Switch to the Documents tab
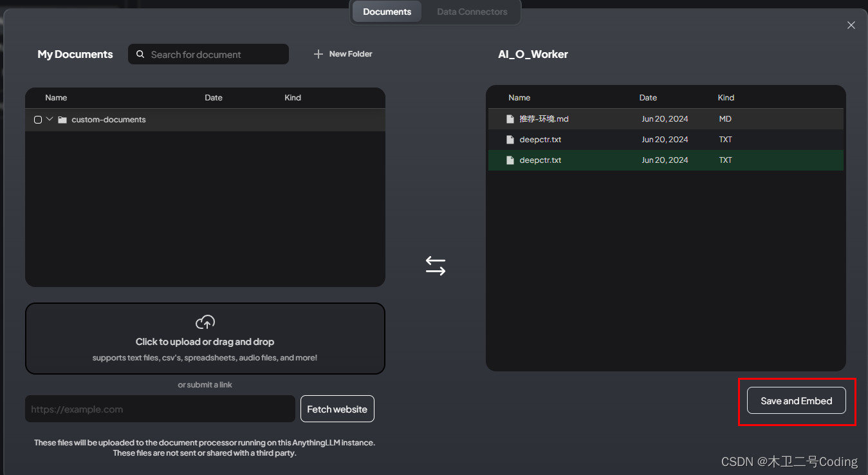This screenshot has height=475, width=868. [387, 12]
